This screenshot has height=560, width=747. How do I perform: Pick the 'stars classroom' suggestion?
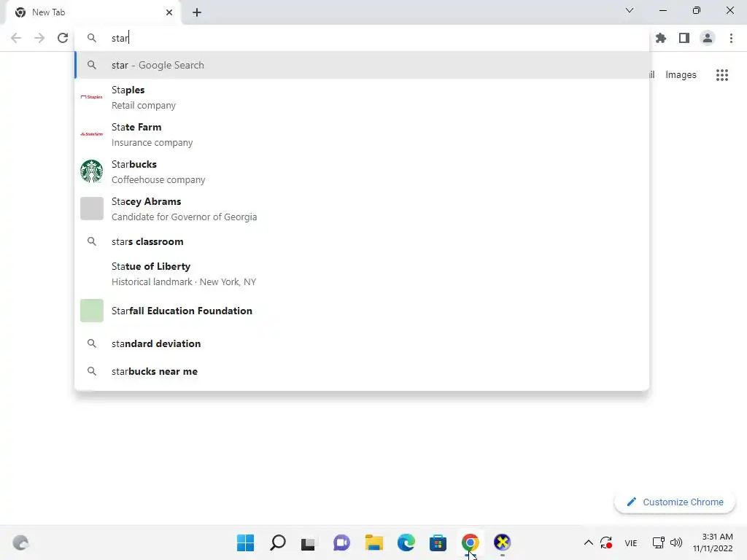[x=362, y=241]
